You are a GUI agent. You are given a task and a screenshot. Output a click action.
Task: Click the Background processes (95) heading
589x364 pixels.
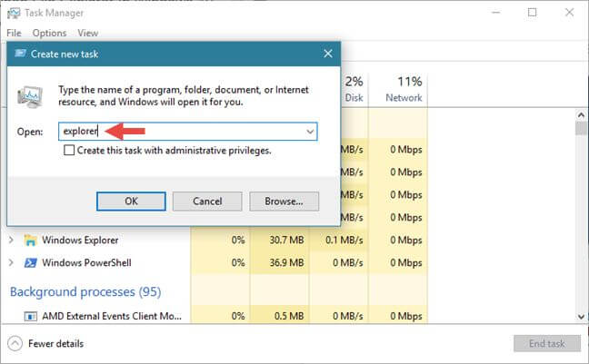point(85,292)
